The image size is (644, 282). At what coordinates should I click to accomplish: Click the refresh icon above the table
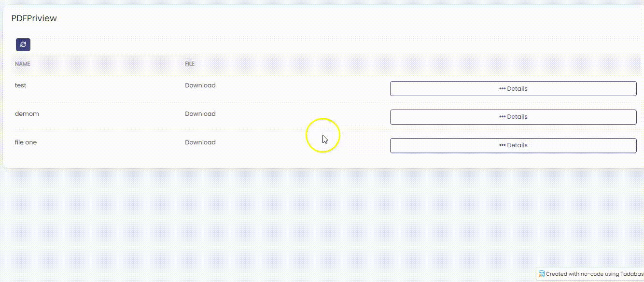pyautogui.click(x=23, y=45)
